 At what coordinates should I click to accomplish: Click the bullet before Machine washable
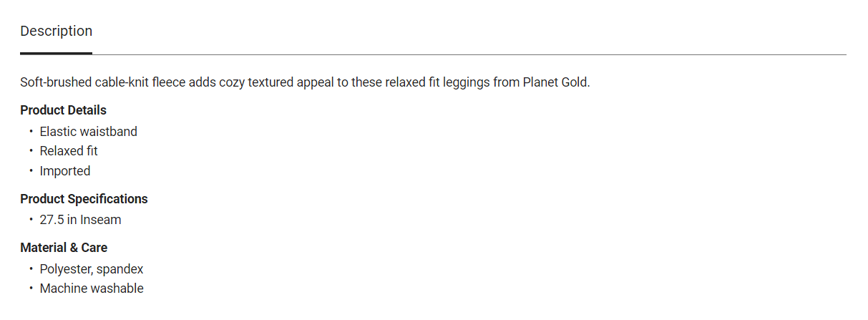click(31, 289)
